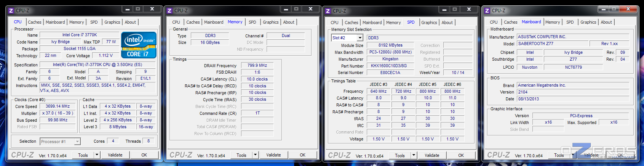Click the BIOS Brand American Megatrends Inc.
This screenshot has width=644, height=166.
click(574, 85)
